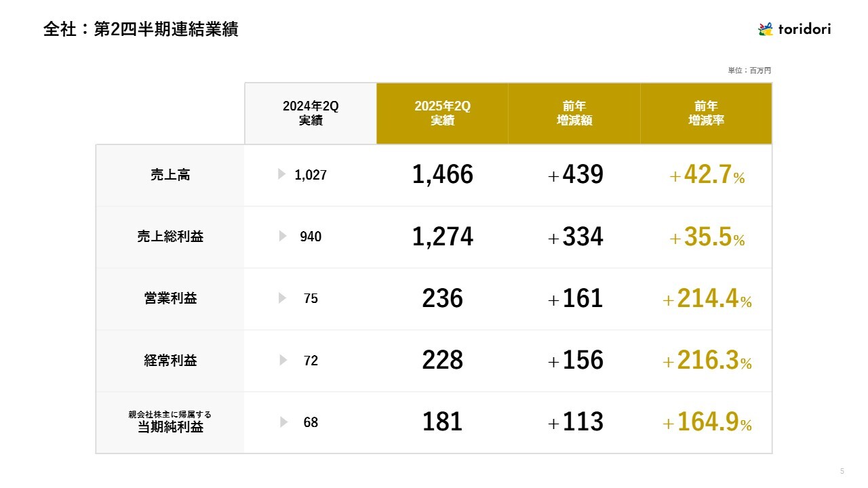
Task: Click the 単位：百万円 unit note
Action: click(749, 70)
